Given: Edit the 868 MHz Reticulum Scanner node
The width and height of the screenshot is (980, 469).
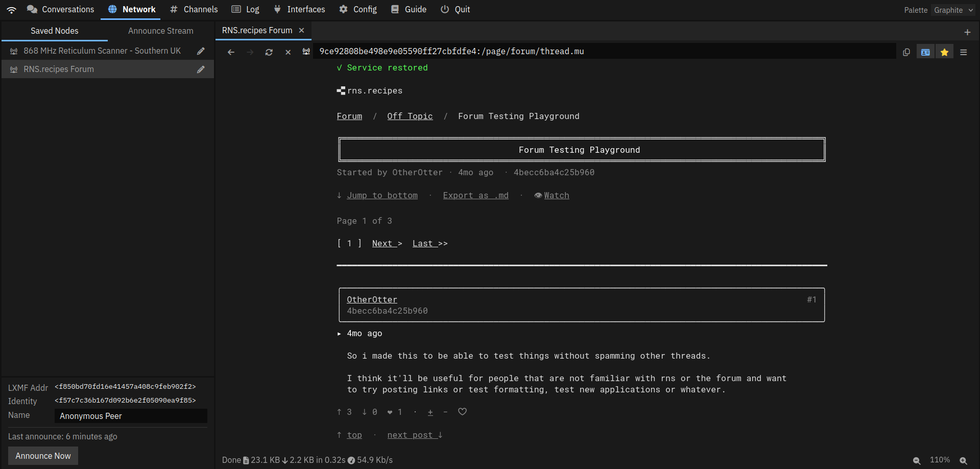Looking at the screenshot, I should click(201, 51).
